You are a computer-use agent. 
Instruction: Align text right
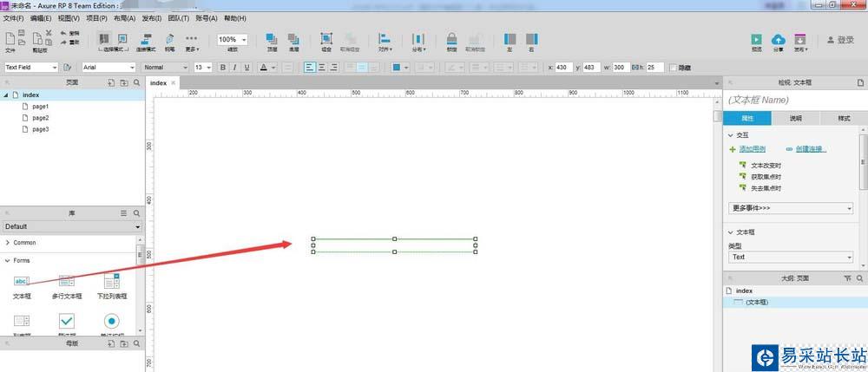[334, 68]
